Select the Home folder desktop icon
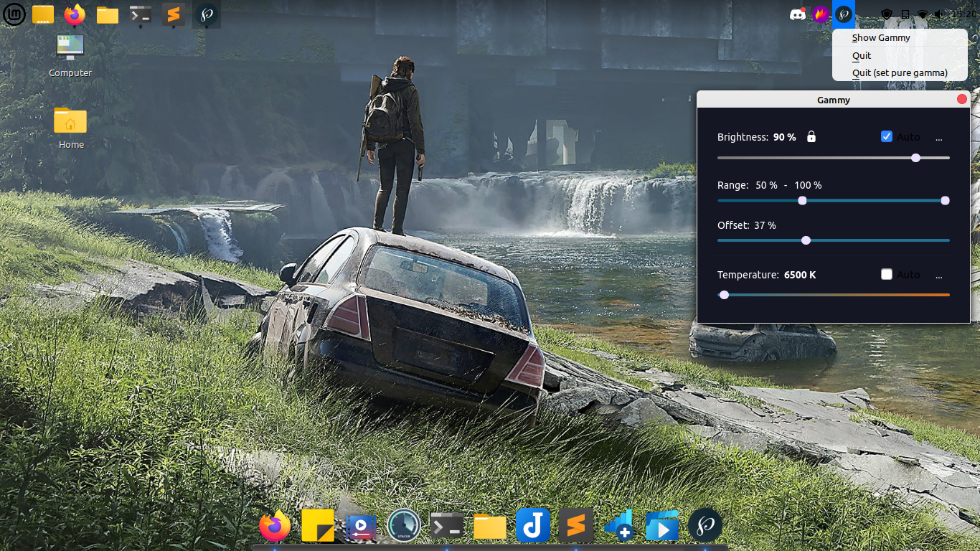 [70, 128]
